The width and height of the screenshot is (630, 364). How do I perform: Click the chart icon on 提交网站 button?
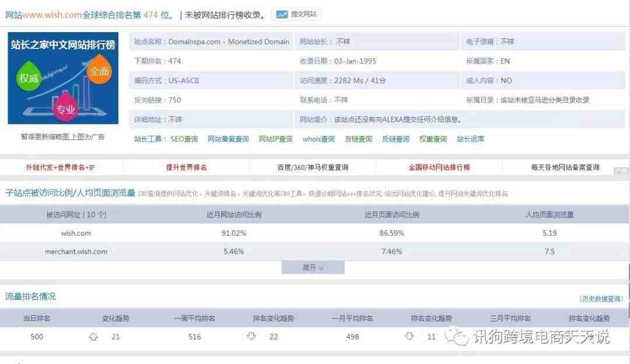coord(282,15)
